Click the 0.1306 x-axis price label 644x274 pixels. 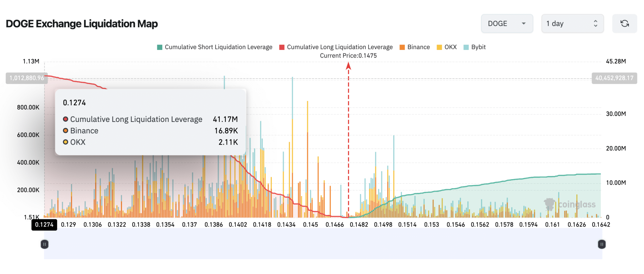[x=93, y=225]
